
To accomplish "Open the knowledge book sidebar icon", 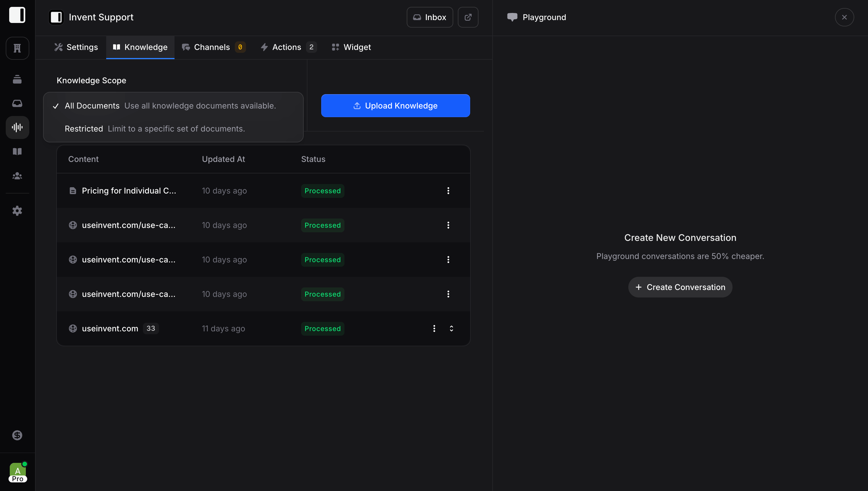I will 17,152.
